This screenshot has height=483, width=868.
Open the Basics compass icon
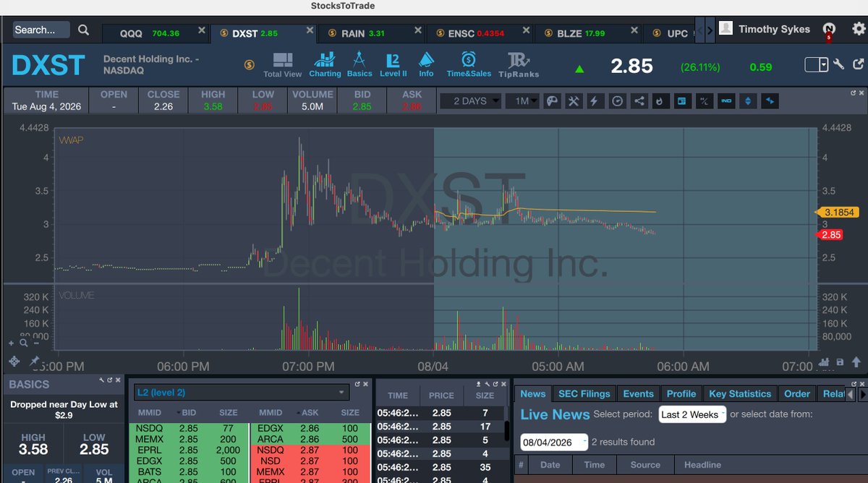point(359,65)
